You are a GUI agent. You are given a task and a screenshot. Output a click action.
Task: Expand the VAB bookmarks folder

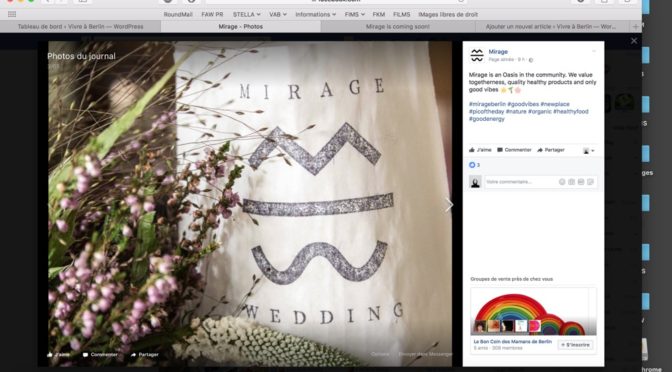pyautogui.click(x=278, y=15)
